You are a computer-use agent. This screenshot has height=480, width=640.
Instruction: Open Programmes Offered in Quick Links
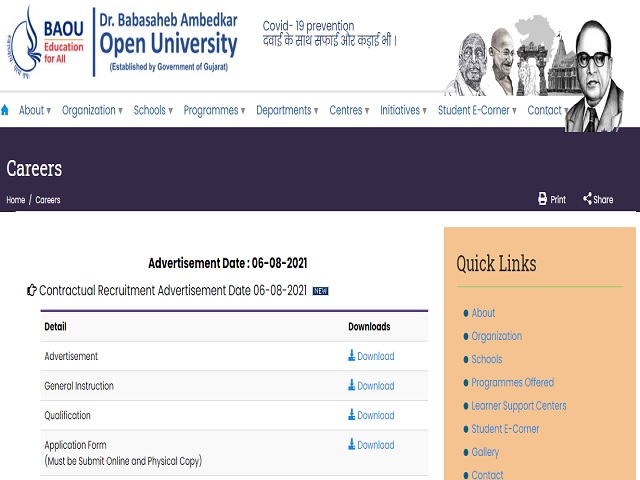(x=513, y=382)
